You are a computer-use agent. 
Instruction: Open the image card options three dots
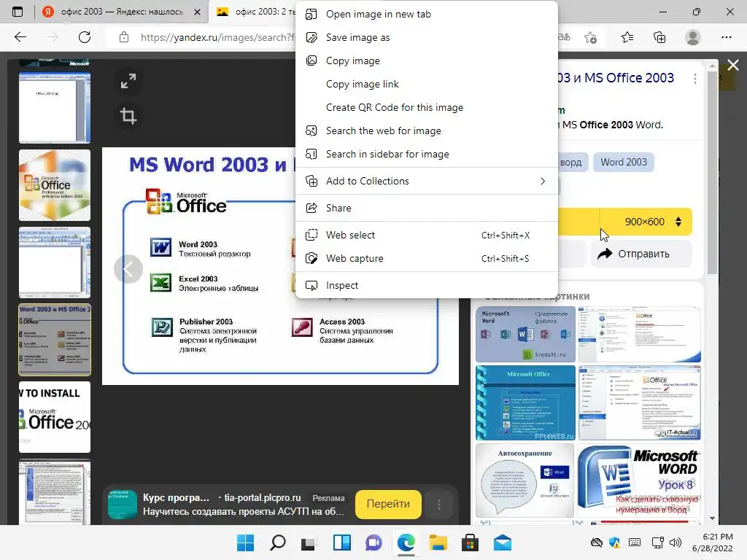pos(695,79)
